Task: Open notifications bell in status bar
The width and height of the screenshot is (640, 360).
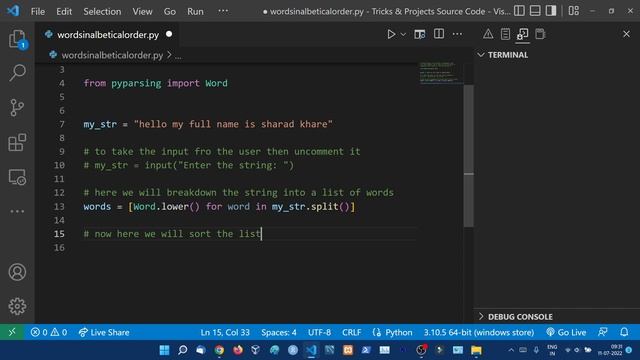Action: pos(624,332)
